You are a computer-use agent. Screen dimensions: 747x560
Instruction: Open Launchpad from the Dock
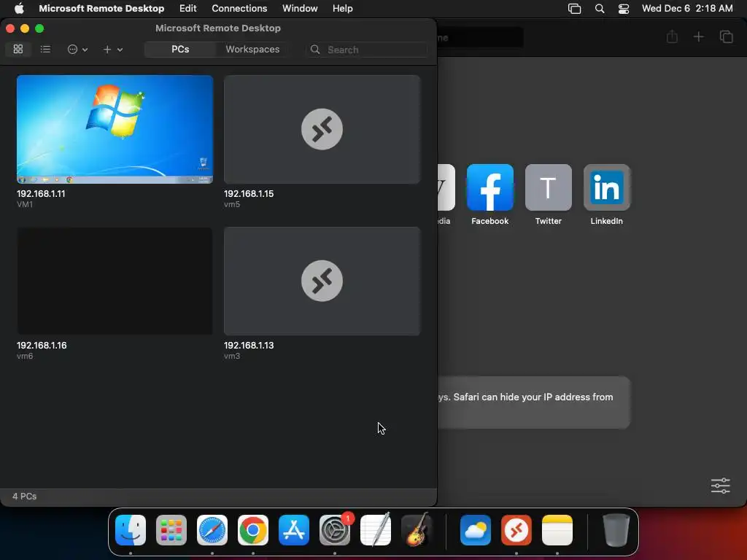pos(171,530)
